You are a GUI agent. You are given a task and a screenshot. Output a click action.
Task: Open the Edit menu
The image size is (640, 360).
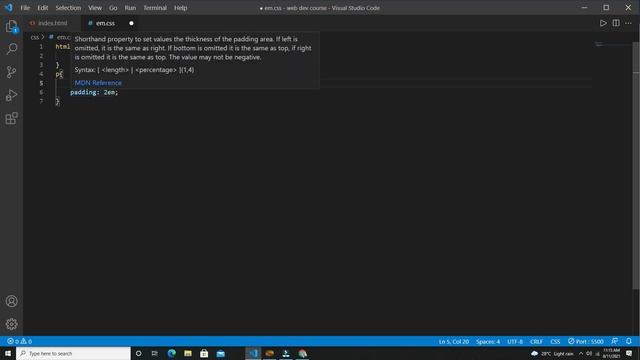(43, 8)
